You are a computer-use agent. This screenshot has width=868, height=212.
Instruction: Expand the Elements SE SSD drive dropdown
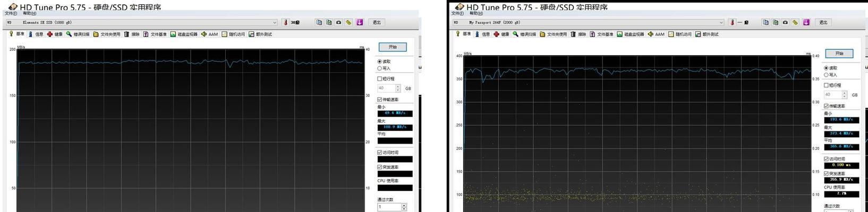tap(275, 22)
